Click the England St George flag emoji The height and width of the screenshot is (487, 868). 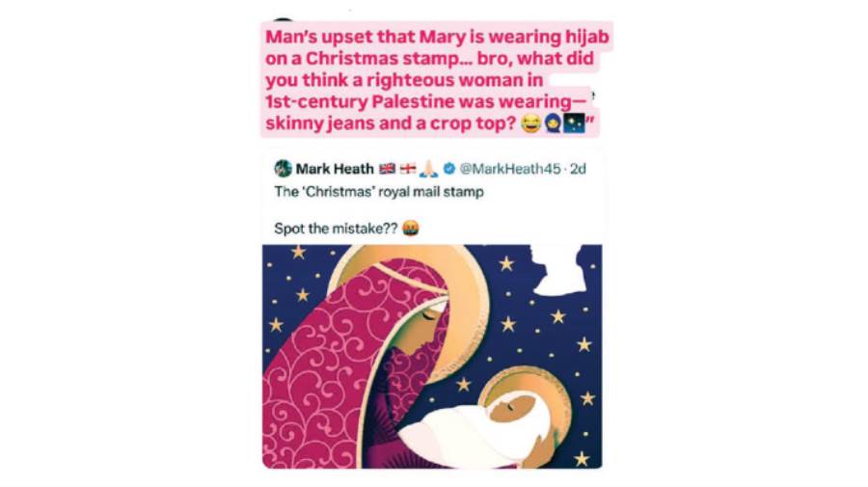coord(408,168)
